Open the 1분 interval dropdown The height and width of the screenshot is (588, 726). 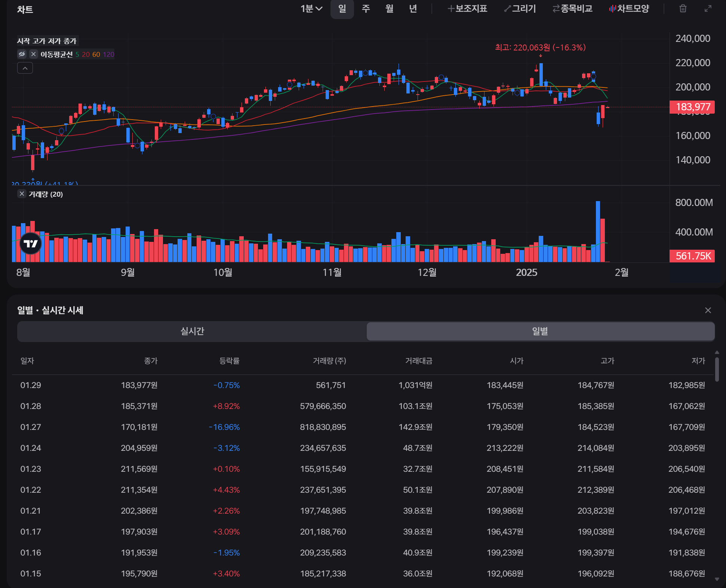[311, 9]
